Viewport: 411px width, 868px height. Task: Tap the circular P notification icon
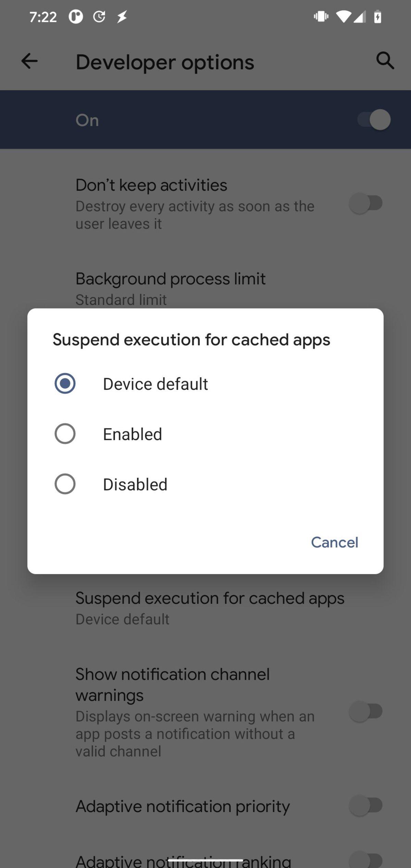(x=76, y=16)
